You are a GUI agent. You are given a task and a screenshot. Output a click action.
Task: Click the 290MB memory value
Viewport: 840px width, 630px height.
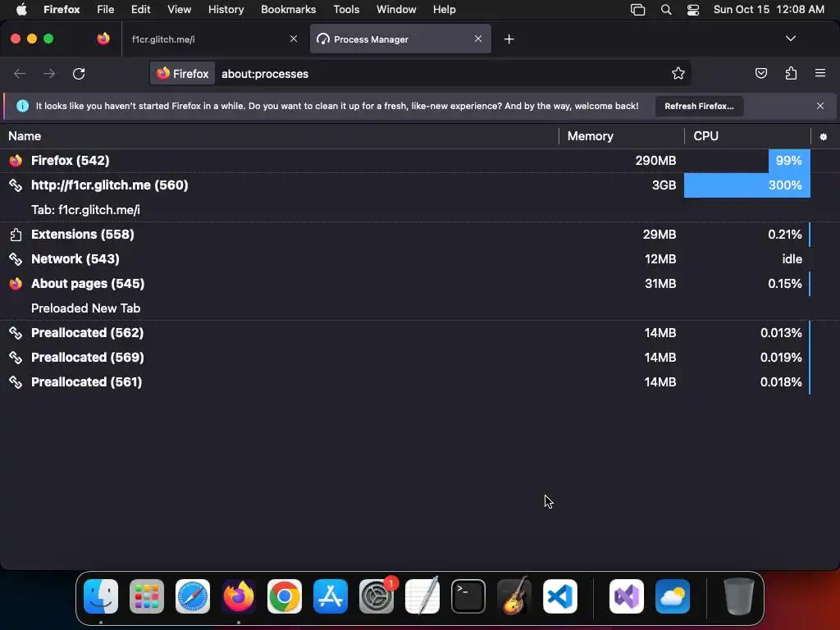tap(655, 161)
